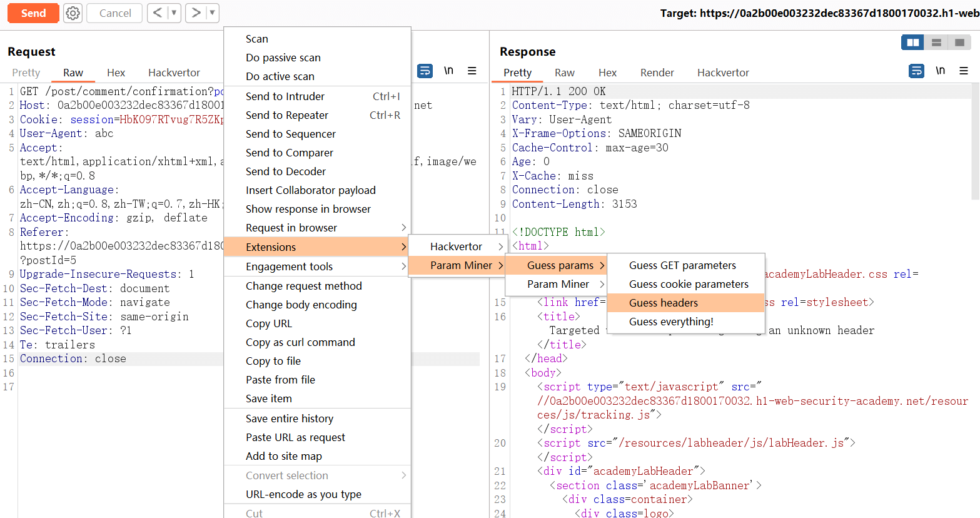Select Send to Intruder in context menu

pos(285,96)
